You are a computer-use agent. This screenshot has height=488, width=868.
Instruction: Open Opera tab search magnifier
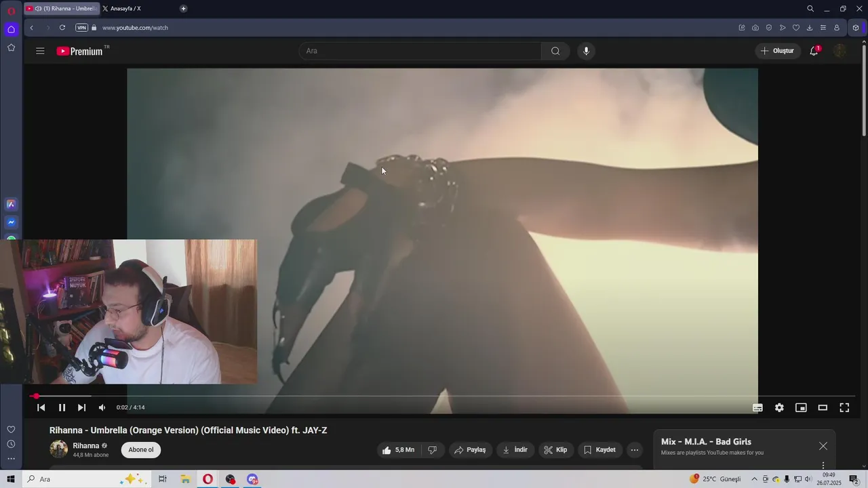[x=810, y=9]
